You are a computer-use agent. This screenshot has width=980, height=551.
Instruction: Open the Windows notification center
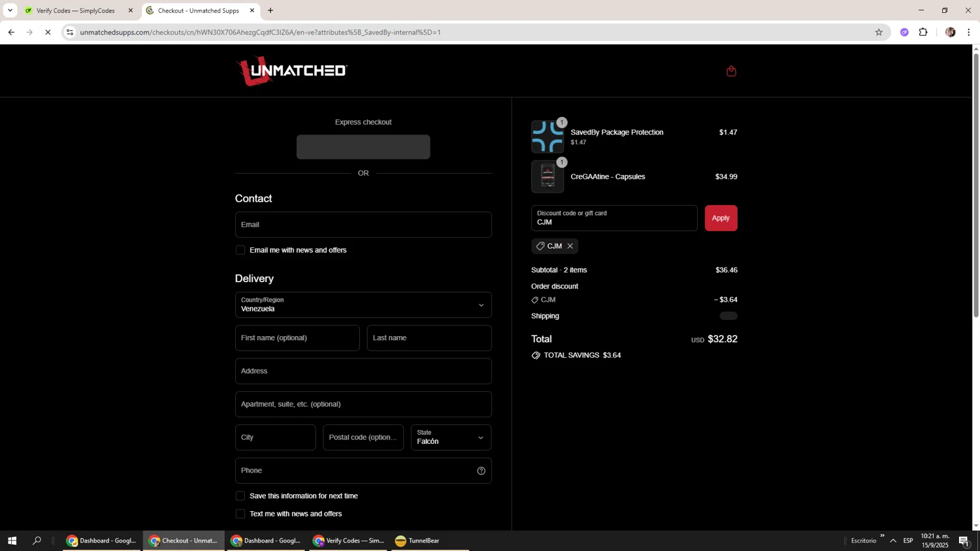pyautogui.click(x=964, y=541)
